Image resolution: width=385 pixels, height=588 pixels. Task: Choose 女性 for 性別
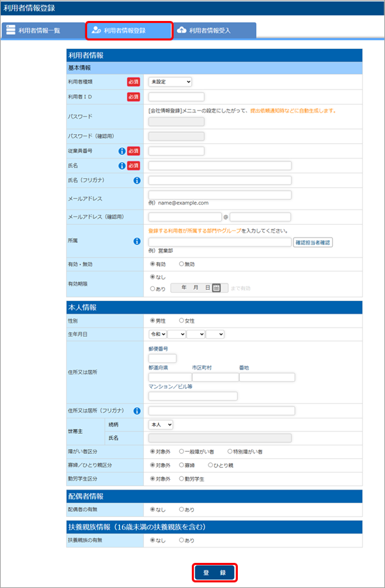[181, 321]
